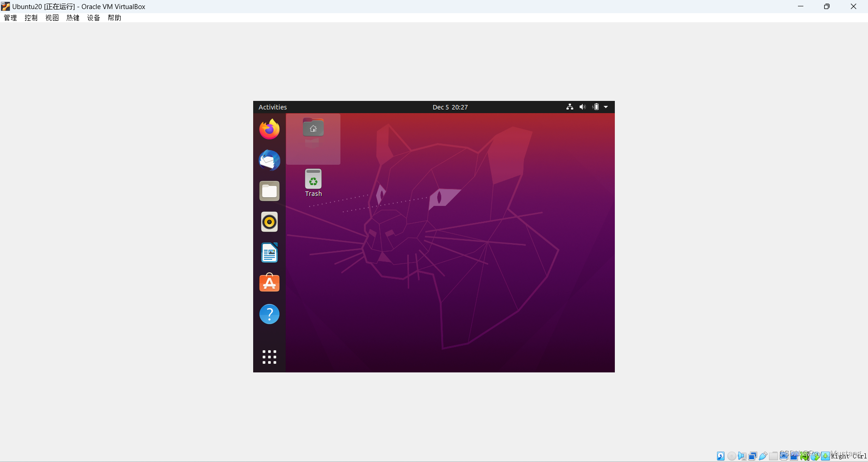Click the Right Ctrl host key label
Image resolution: width=868 pixels, height=462 pixels.
click(849, 456)
